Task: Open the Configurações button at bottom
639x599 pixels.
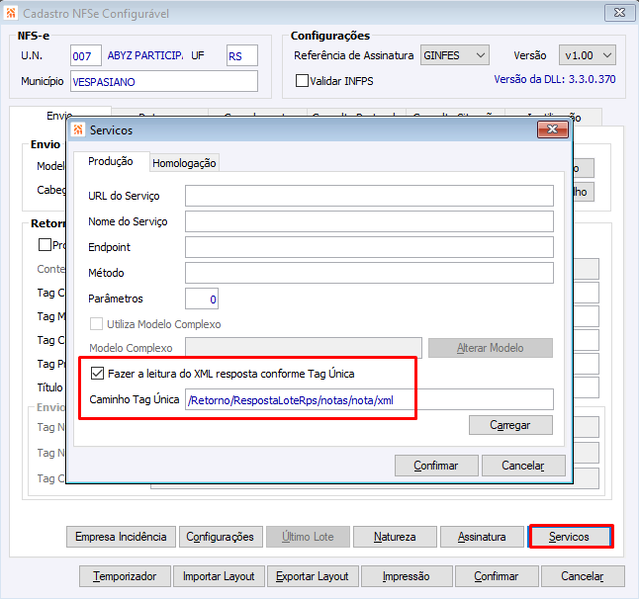Action: click(x=220, y=537)
